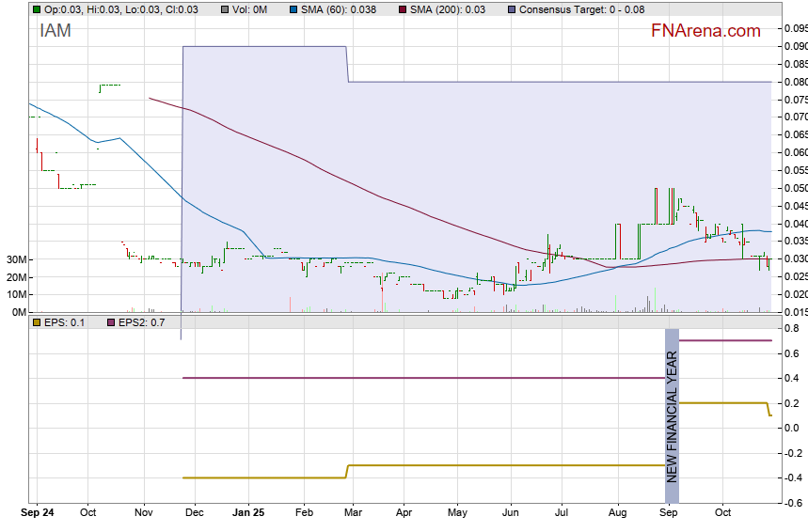Click the Vol: 0M legend text
This screenshot has width=808, height=532.
point(250,8)
